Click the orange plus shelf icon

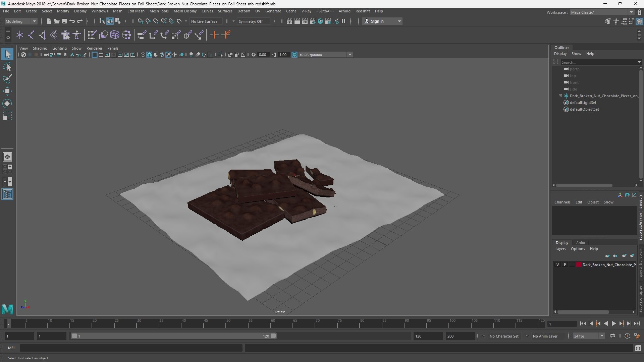pos(214,35)
